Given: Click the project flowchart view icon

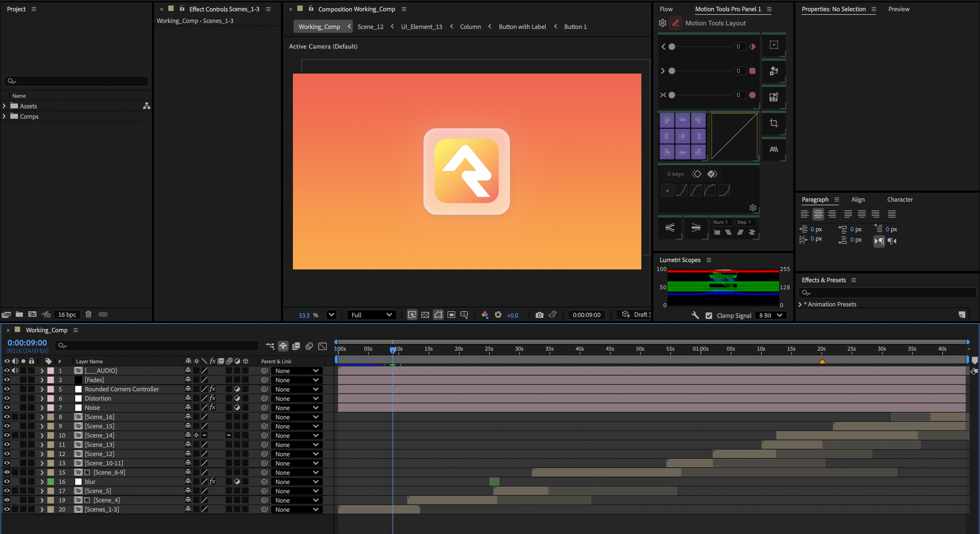Looking at the screenshot, I should (x=147, y=106).
